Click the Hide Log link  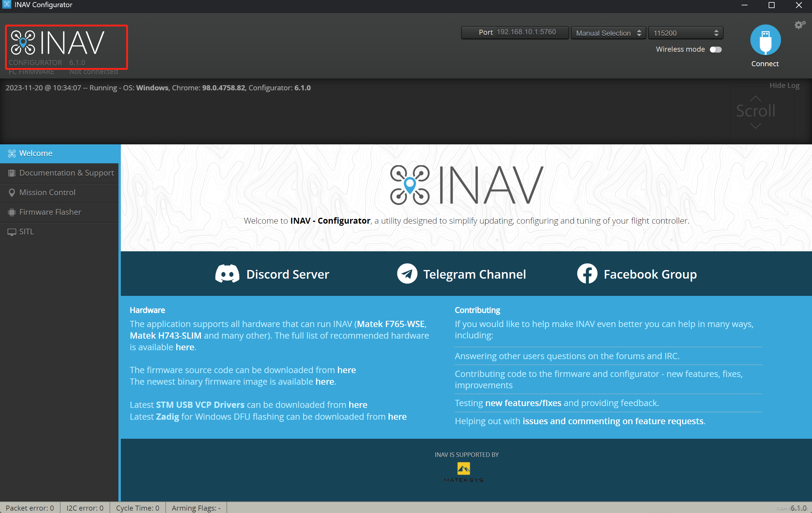[784, 86]
